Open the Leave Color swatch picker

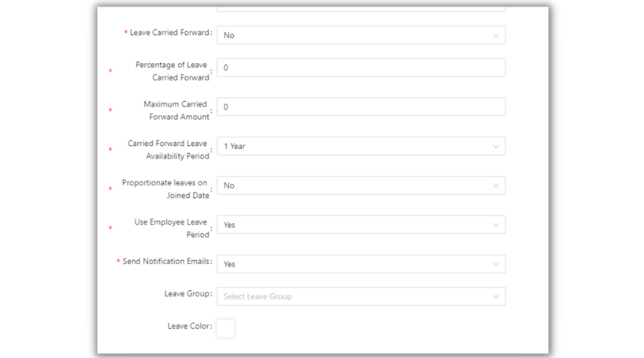(225, 329)
